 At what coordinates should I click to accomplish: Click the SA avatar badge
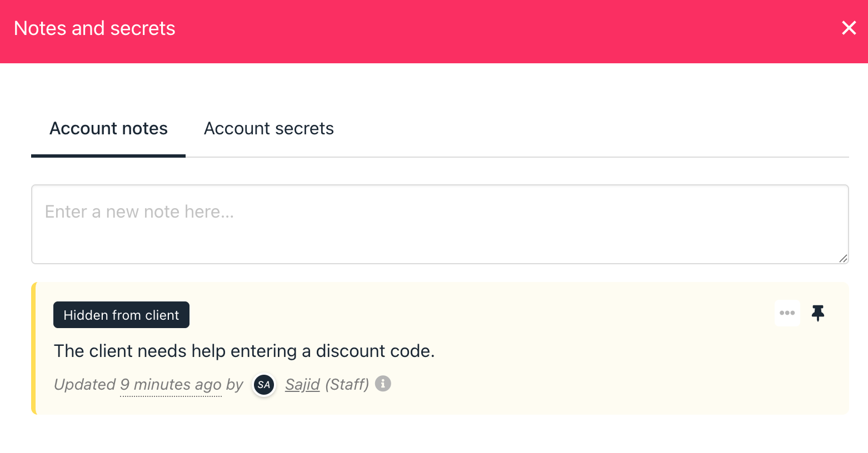click(264, 385)
